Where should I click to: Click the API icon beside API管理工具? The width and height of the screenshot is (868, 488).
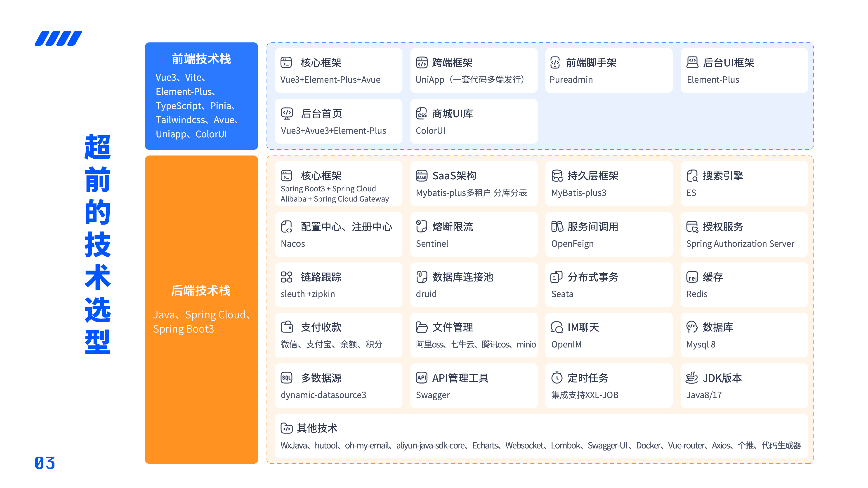pos(422,378)
